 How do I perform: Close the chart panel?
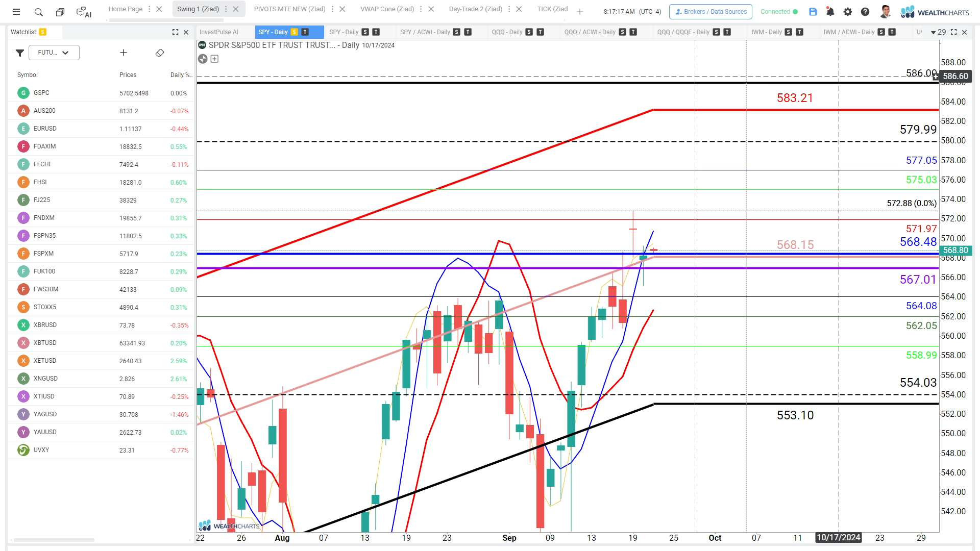pyautogui.click(x=964, y=32)
